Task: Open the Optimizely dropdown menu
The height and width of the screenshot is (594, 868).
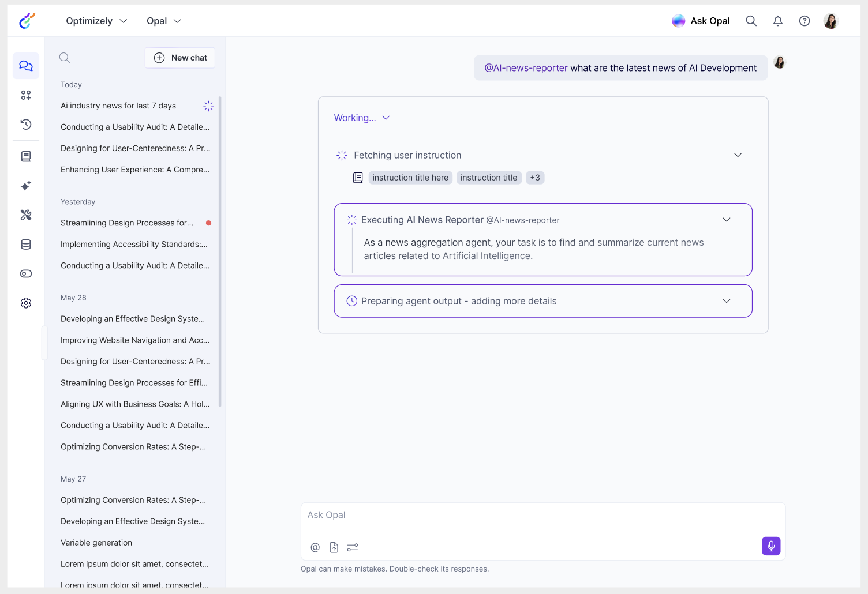Action: (96, 21)
